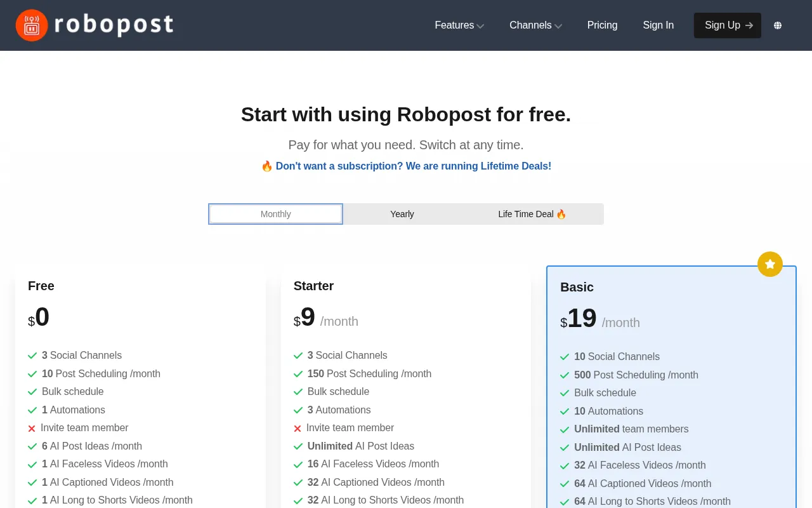Select the Monthly billing tab
Screen dimensions: 812x508
click(275, 214)
